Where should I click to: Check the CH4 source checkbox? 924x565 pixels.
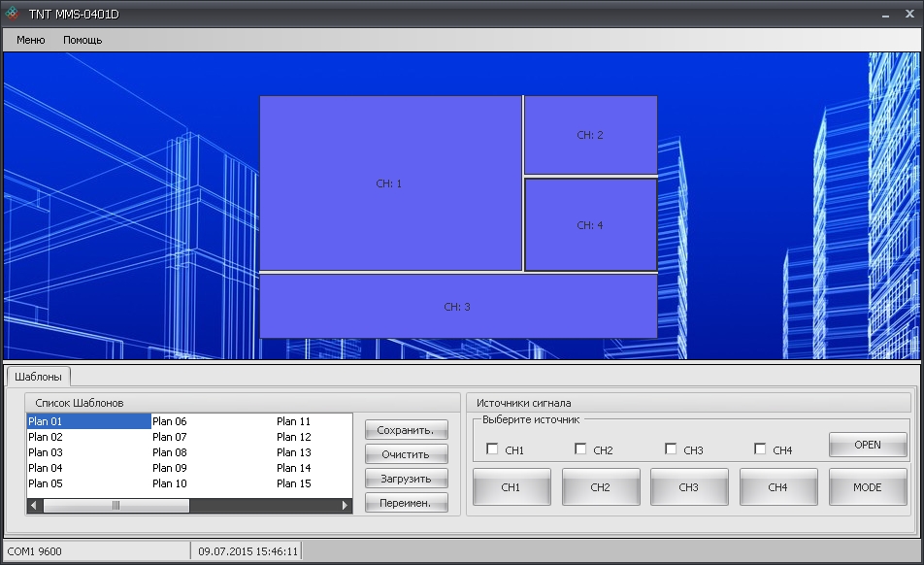760,449
